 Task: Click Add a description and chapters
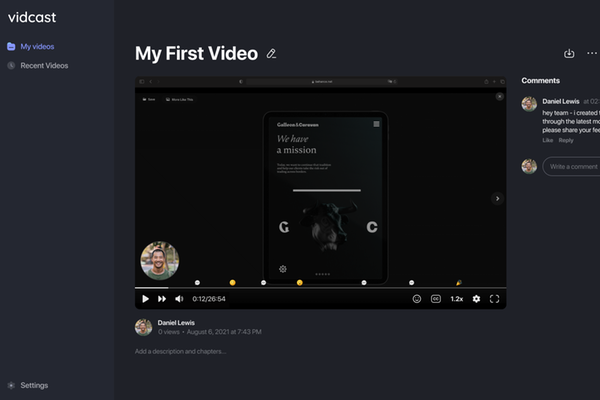click(x=180, y=351)
